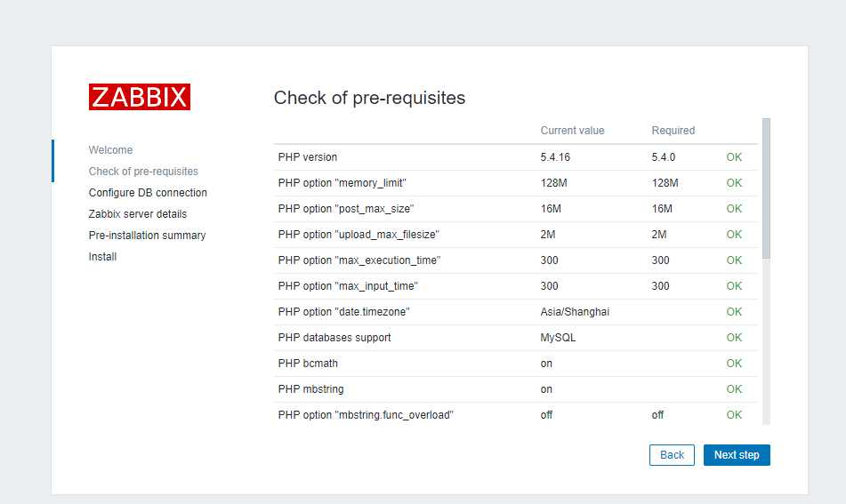The height and width of the screenshot is (504, 846).
Task: Click the pre-requisites list scrollbar thumb
Action: coord(766,188)
